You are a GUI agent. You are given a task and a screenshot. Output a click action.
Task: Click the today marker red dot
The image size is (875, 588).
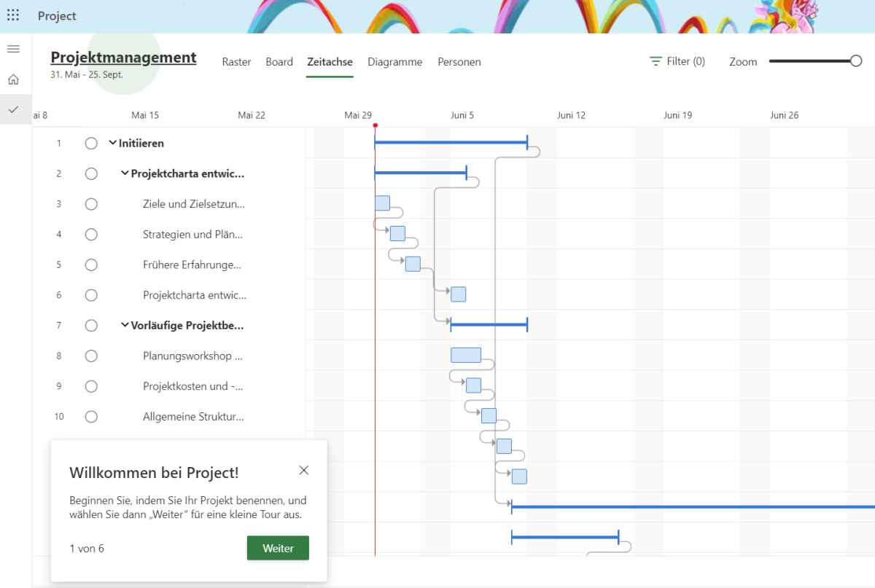pyautogui.click(x=375, y=125)
